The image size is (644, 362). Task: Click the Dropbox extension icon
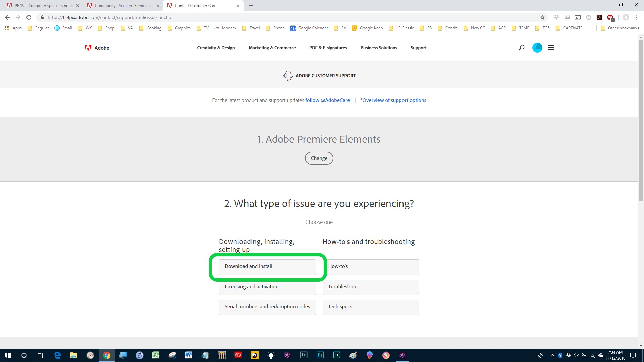556,17
